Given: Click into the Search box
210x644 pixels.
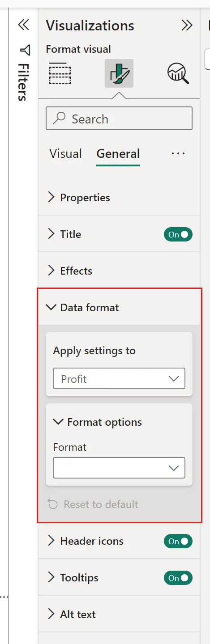Looking at the screenshot, I should point(119,119).
